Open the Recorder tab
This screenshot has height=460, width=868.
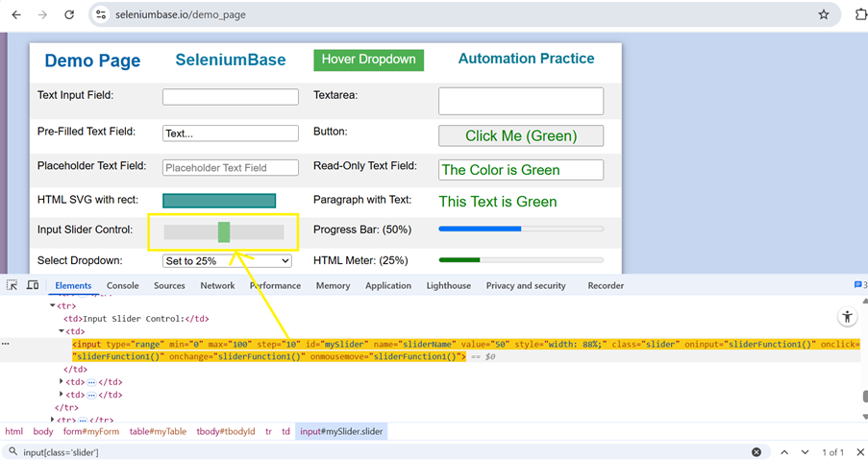coord(606,286)
